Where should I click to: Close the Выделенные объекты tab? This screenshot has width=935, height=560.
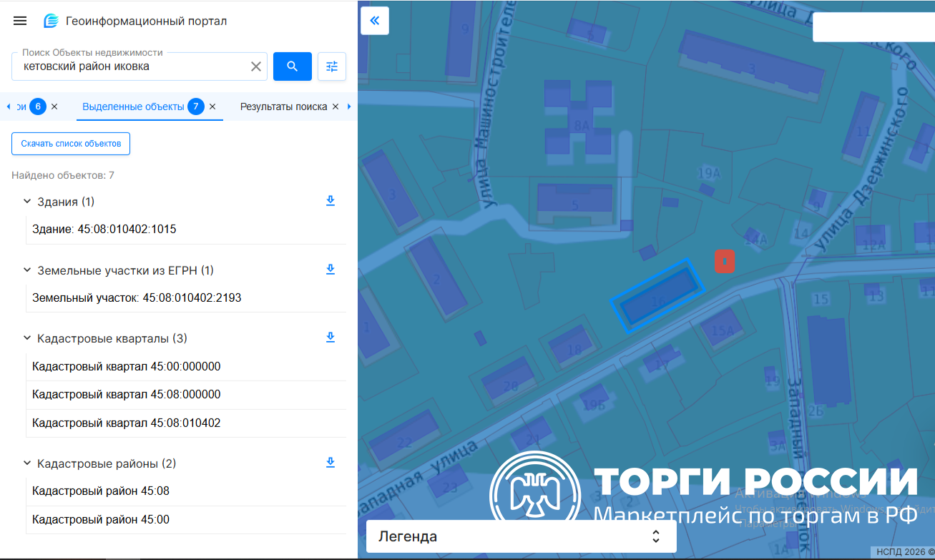tap(212, 107)
